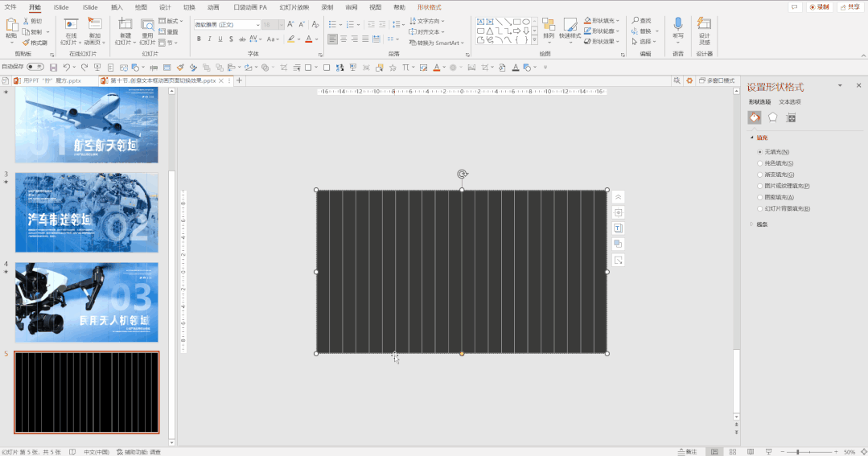The image size is (868, 456).
Task: Apply strikethrough formatting
Action: (x=242, y=39)
